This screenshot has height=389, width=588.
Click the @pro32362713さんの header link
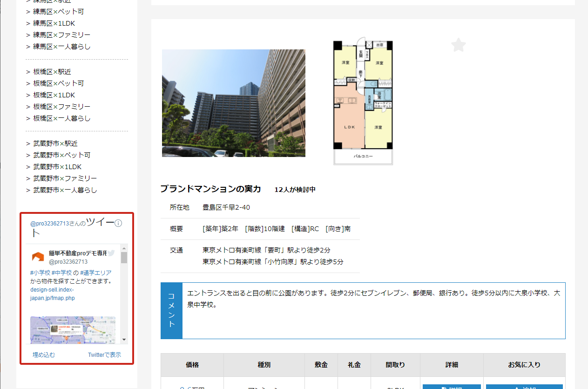coord(58,224)
